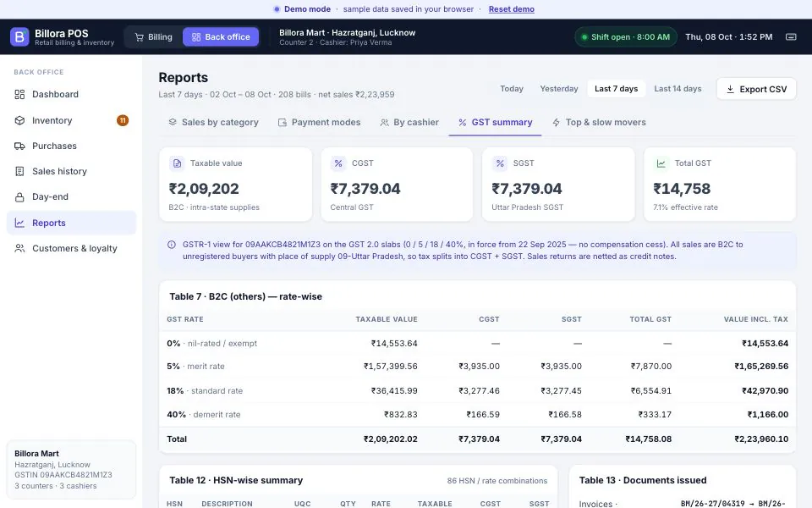Click the Purchases truck icon in sidebar
This screenshot has width=812, height=508.
19,146
